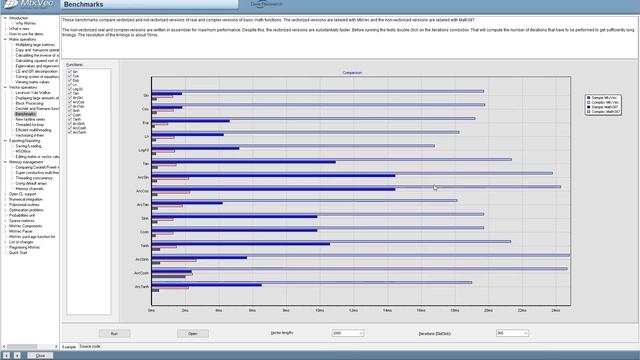Click the MtxVec logo in the header
Image resolution: width=640 pixels, height=360 pixels.
click(x=29, y=4)
